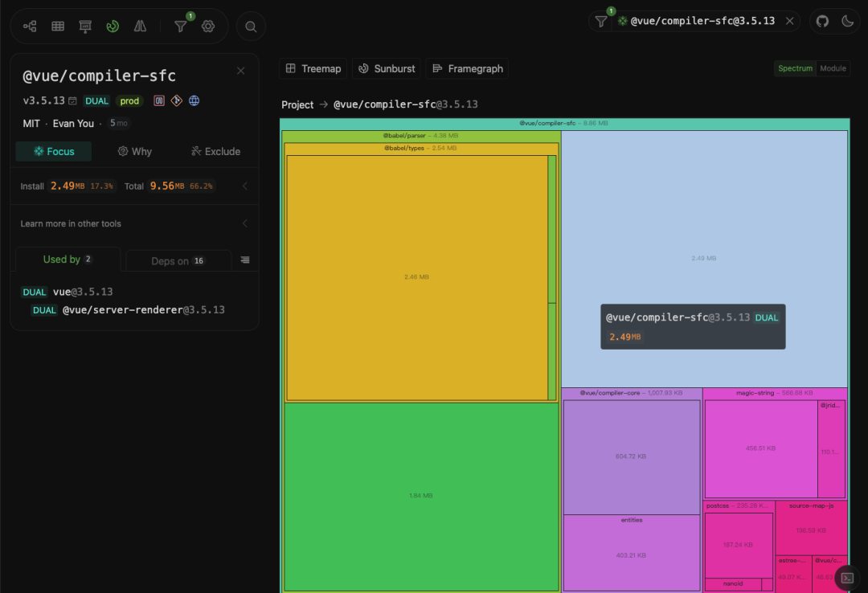868x593 pixels.
Task: Open the git repository diamond icon
Action: point(177,100)
